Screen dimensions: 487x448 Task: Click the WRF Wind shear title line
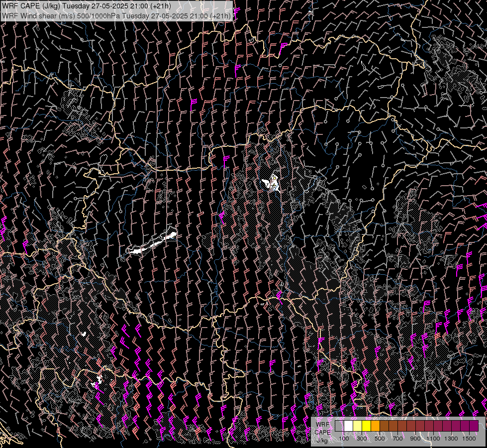click(x=116, y=16)
